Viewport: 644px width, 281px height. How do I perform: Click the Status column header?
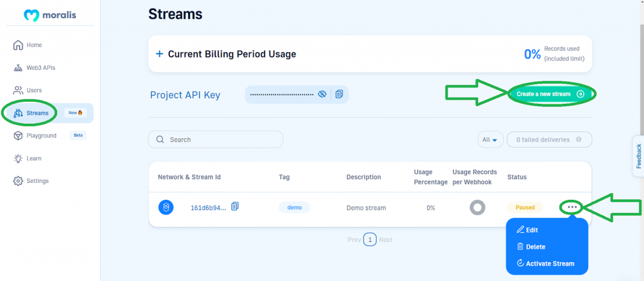pyautogui.click(x=517, y=177)
